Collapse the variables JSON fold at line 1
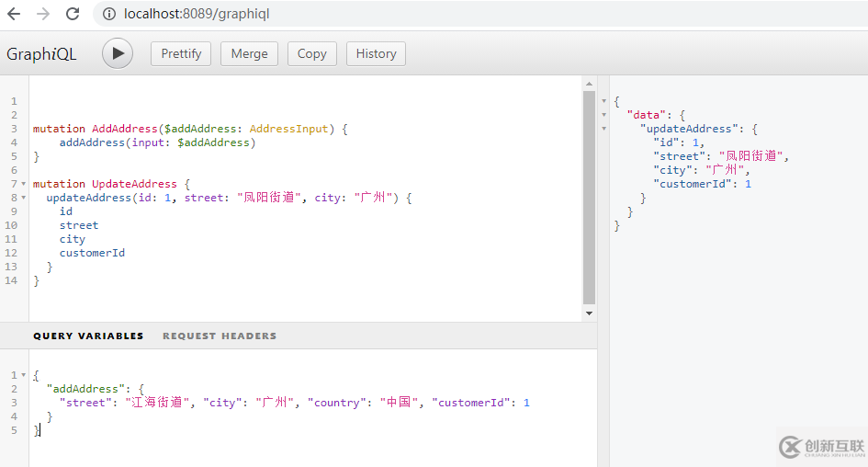Image resolution: width=868 pixels, height=467 pixels. [x=23, y=375]
